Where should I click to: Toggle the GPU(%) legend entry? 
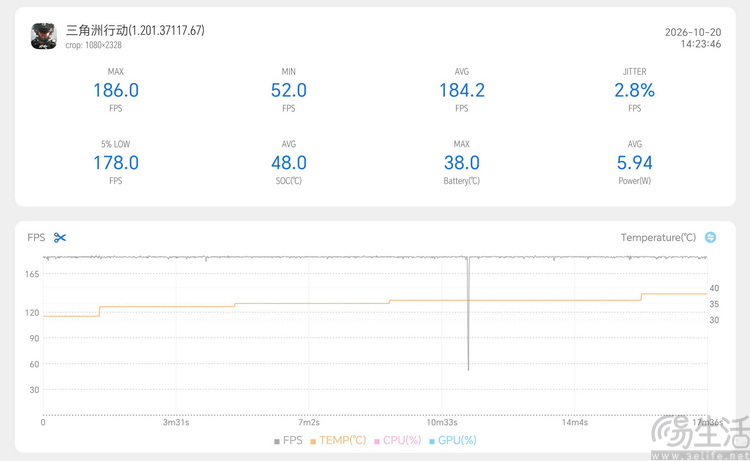pos(452,440)
